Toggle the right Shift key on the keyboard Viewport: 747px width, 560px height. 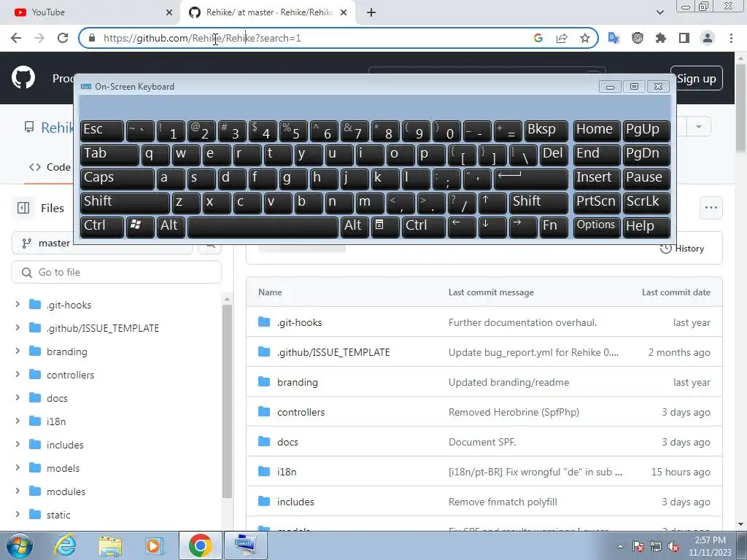pos(538,202)
